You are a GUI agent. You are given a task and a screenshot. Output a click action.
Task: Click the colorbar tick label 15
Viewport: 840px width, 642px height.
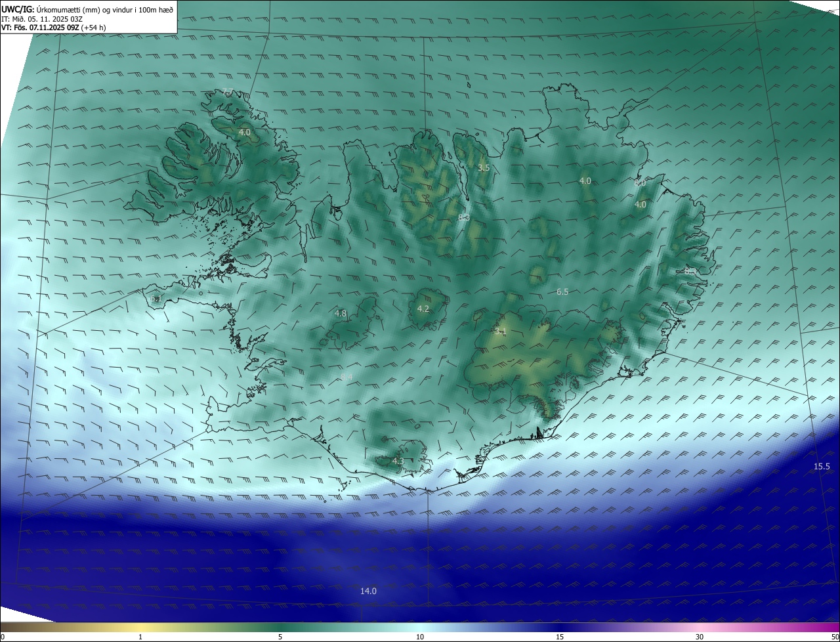tap(560, 637)
